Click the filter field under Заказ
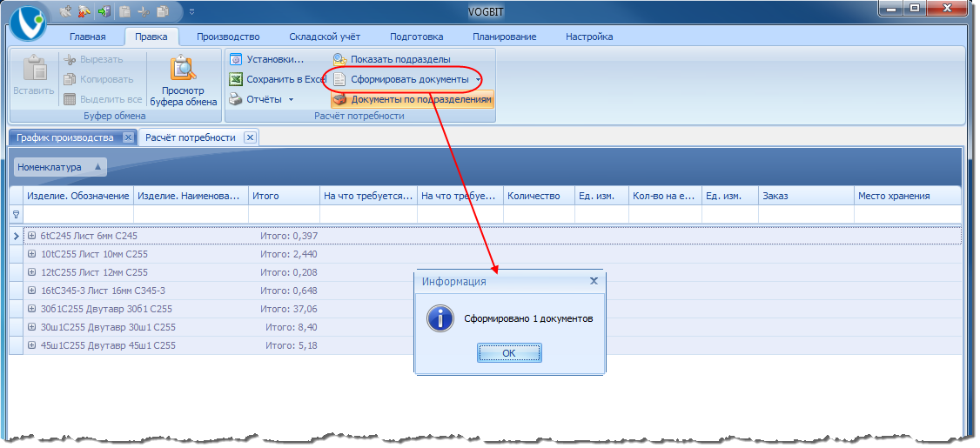 click(806, 214)
